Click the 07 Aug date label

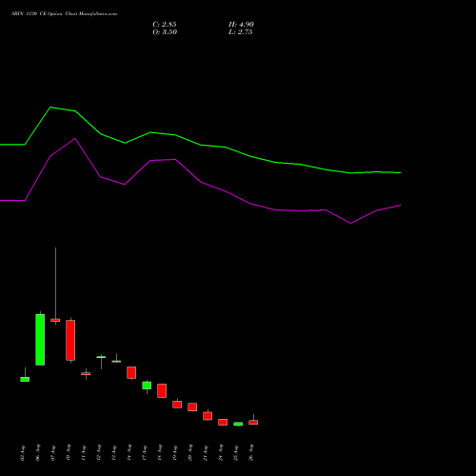[53, 453]
